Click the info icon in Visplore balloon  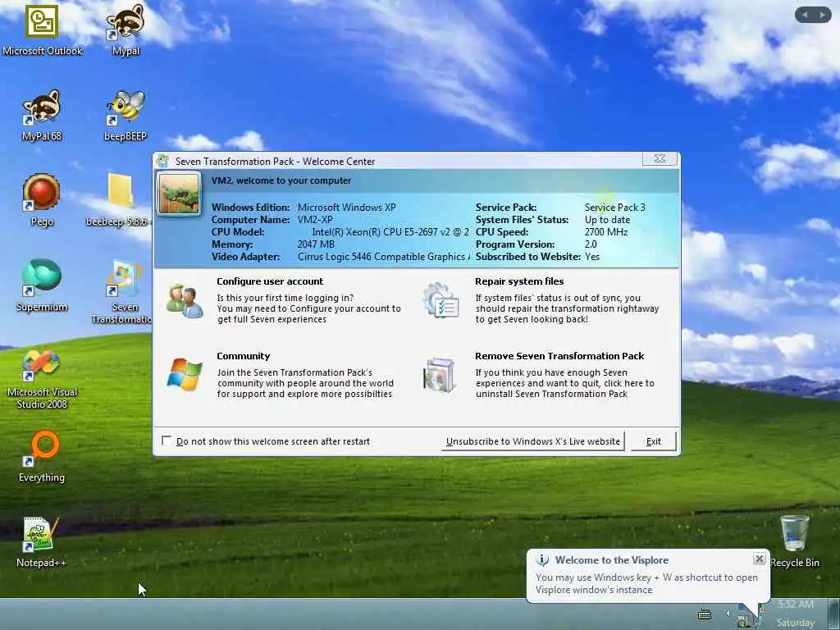tap(542, 559)
